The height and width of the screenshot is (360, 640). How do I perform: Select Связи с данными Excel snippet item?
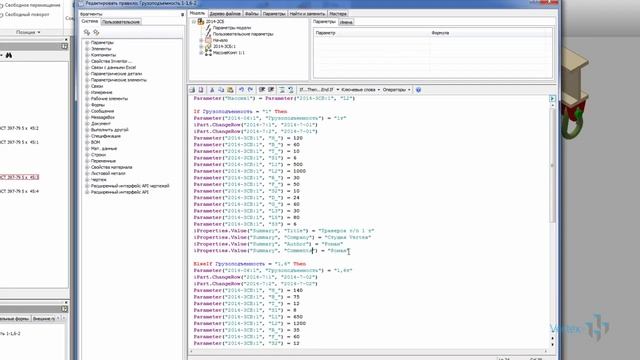click(113, 67)
